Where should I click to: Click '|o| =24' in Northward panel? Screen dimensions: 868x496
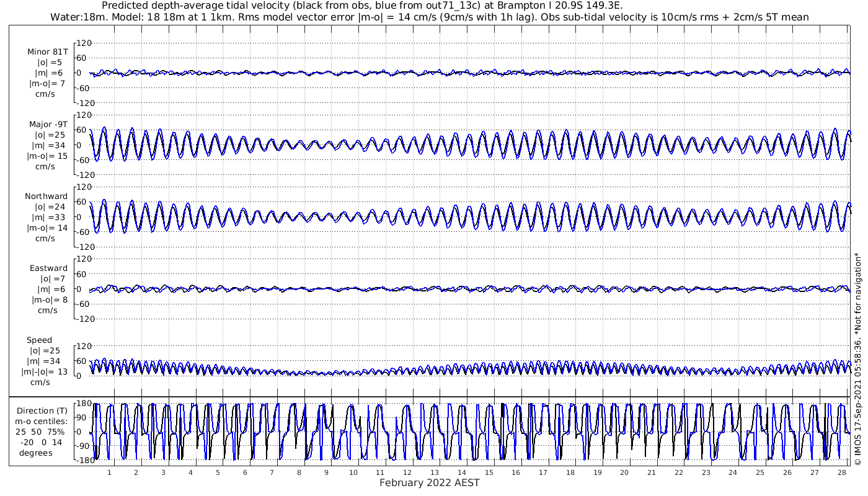pos(48,207)
